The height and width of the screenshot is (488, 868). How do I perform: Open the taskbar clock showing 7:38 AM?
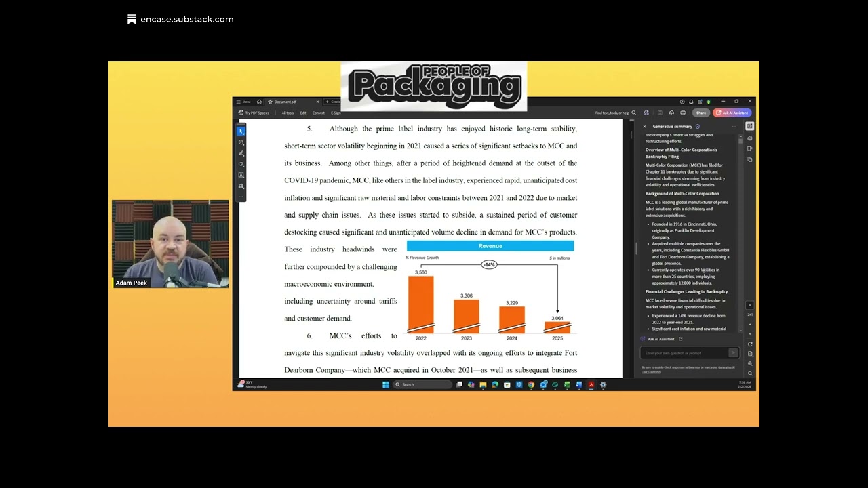[745, 384]
